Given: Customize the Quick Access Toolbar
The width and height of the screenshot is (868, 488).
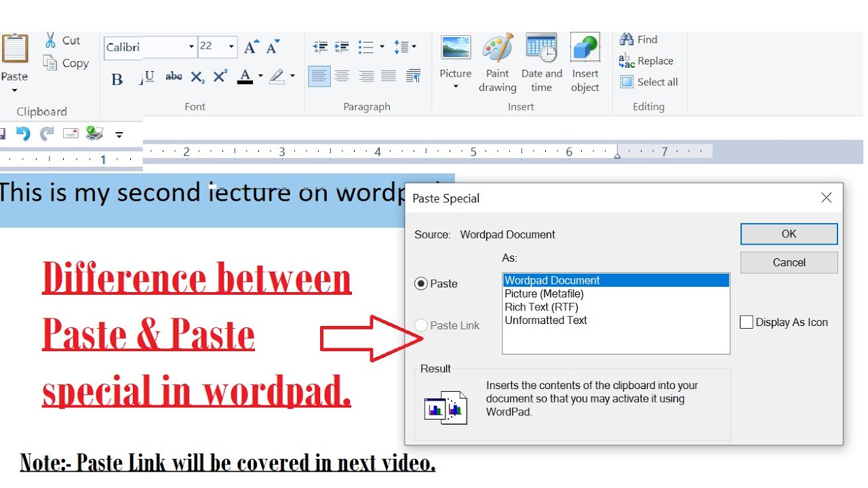Looking at the screenshot, I should [x=119, y=134].
